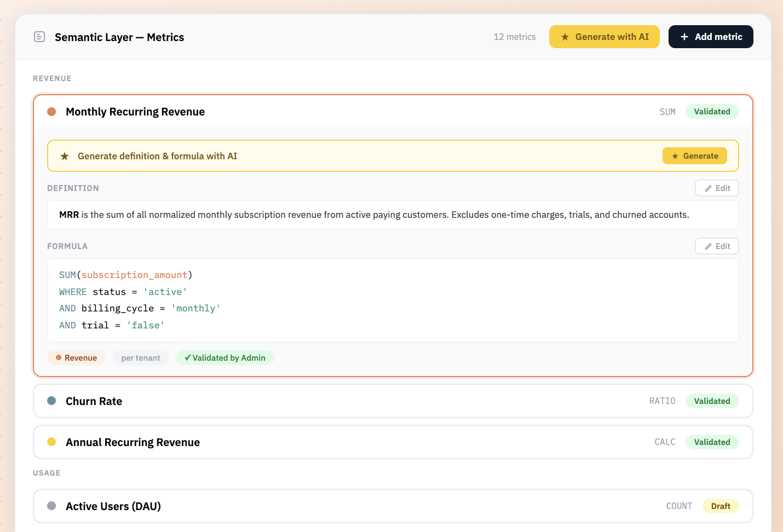Click Validated badge on Monthly Recurring Revenue
The width and height of the screenshot is (783, 532).
point(712,112)
